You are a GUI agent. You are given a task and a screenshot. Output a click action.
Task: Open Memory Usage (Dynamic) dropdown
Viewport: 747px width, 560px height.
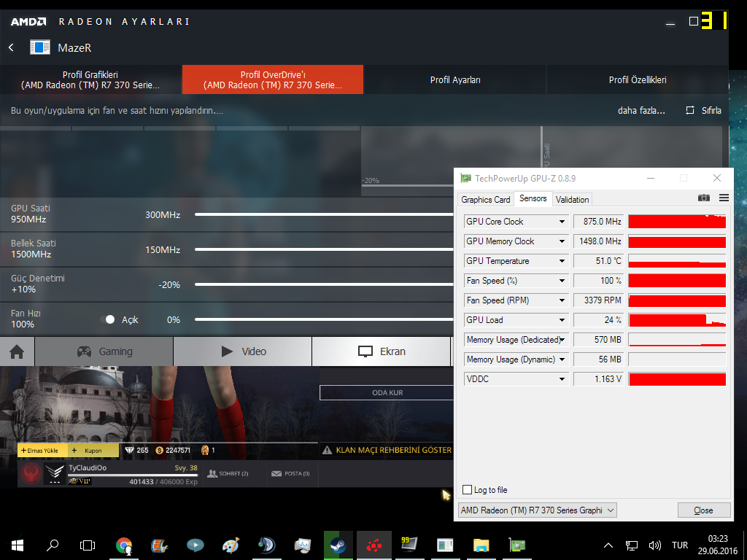[562, 359]
